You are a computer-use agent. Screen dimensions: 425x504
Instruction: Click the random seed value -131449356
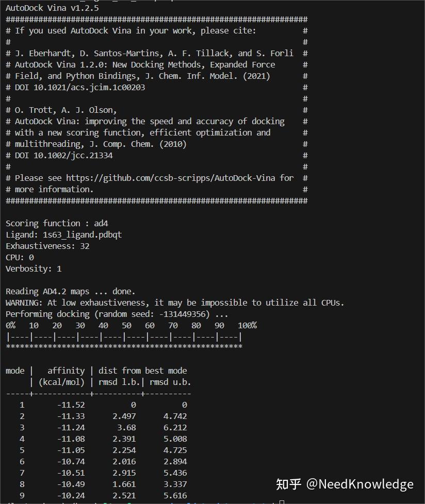pos(183,314)
